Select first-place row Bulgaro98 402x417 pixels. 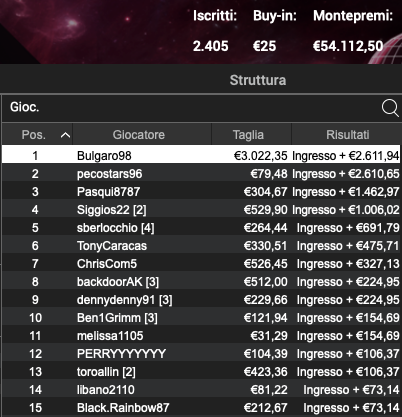tap(201, 154)
